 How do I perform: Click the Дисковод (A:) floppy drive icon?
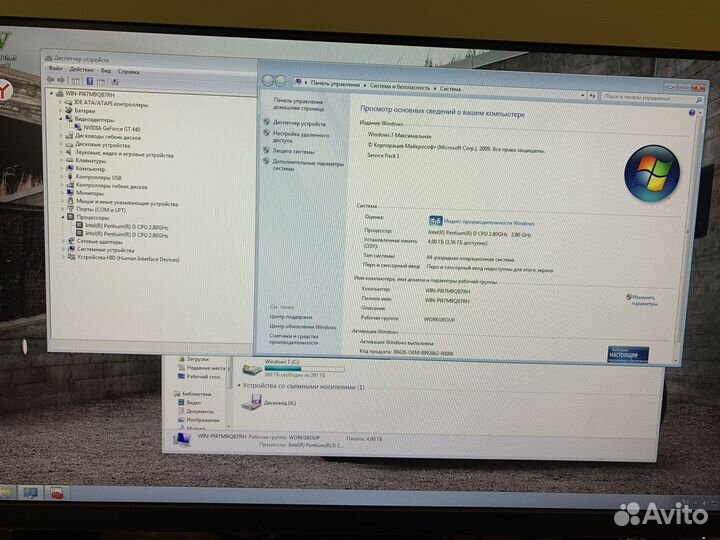tap(251, 402)
